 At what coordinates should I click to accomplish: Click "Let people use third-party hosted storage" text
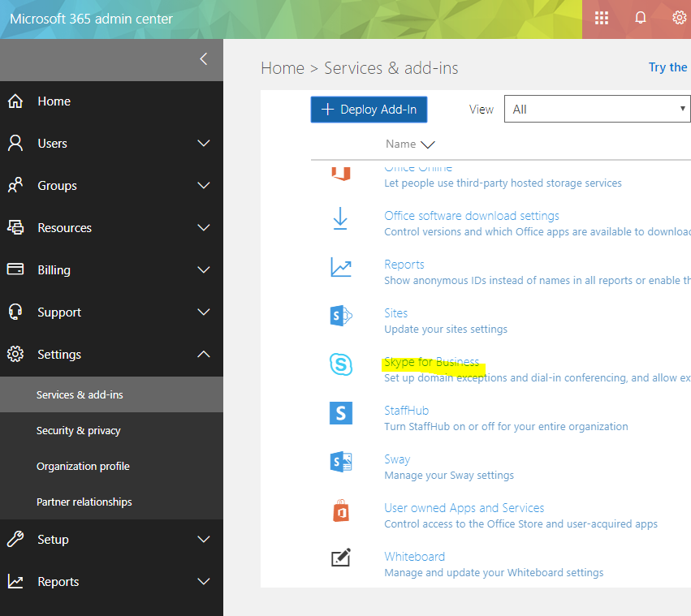click(503, 183)
